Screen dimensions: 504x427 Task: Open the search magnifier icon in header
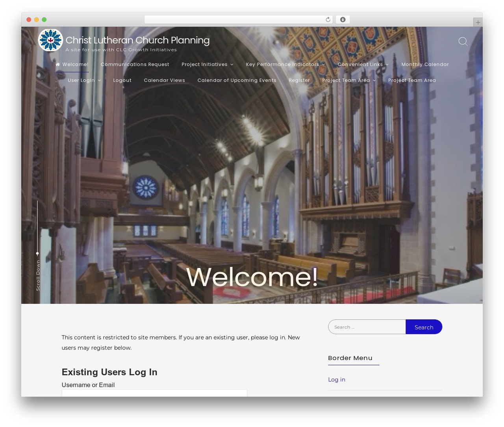coord(463,41)
